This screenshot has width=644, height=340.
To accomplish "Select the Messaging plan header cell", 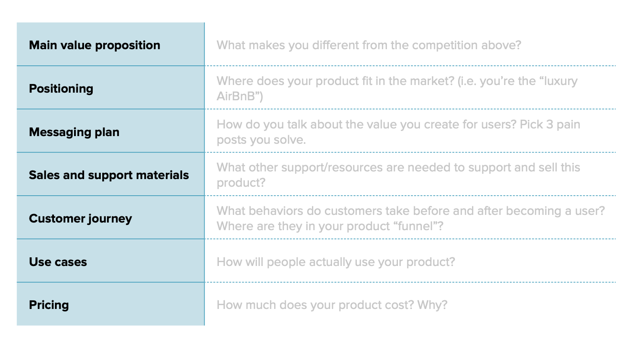I will click(110, 131).
